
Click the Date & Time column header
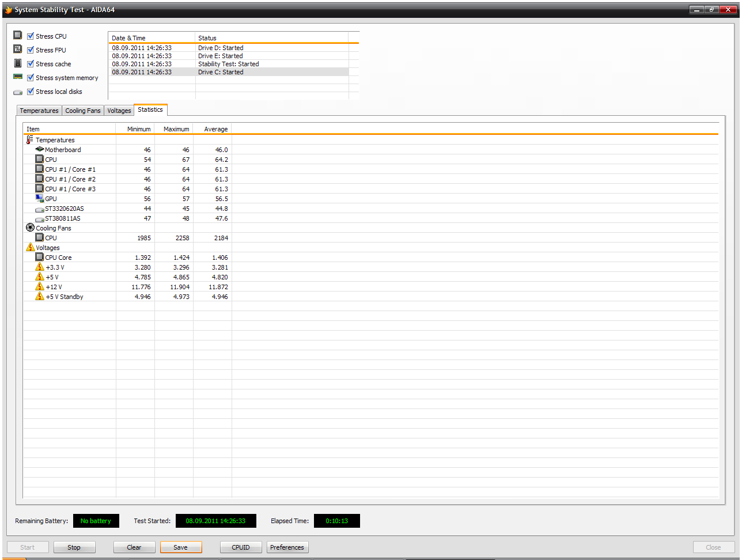click(152, 38)
